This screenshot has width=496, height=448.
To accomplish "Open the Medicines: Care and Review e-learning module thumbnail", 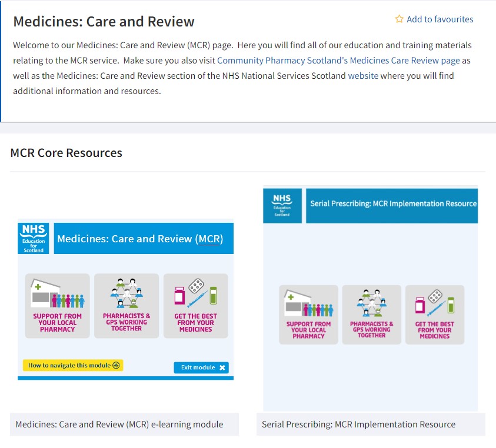I will pos(126,300).
